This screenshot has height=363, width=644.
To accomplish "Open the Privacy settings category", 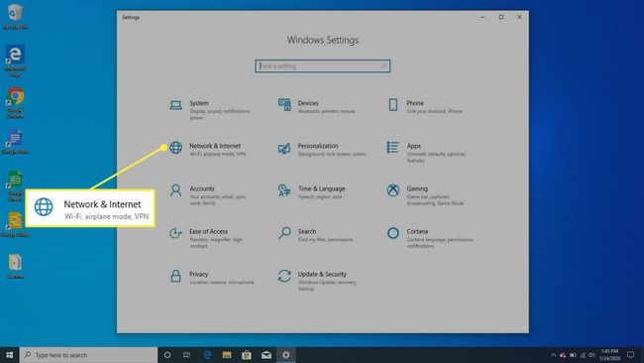I will [x=211, y=278].
